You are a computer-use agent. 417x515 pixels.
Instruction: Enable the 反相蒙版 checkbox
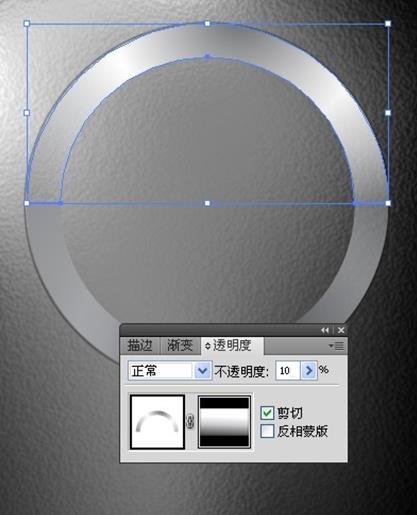(267, 431)
